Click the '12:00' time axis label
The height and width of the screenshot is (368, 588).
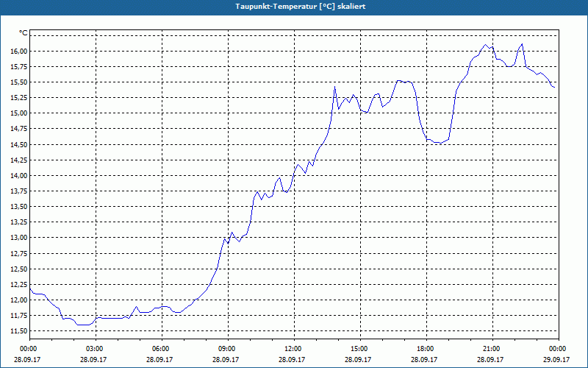coord(292,349)
